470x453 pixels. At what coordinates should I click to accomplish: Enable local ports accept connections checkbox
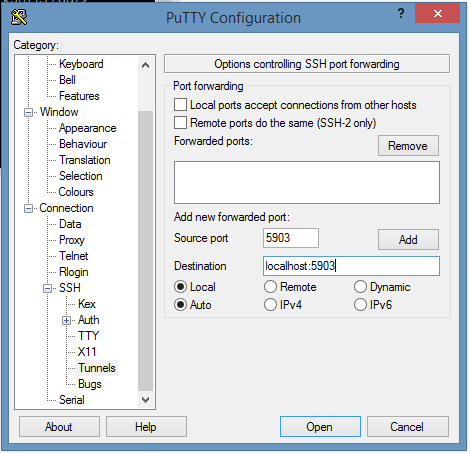click(180, 105)
